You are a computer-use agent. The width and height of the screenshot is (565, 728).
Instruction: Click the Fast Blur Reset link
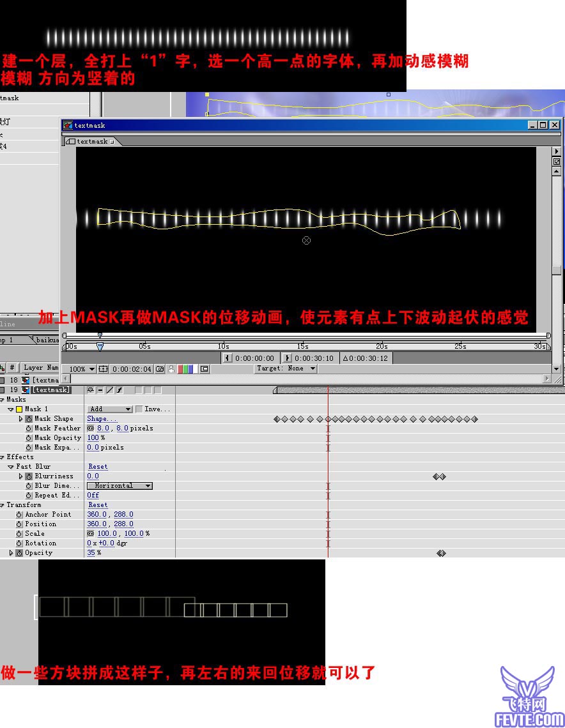click(98, 467)
